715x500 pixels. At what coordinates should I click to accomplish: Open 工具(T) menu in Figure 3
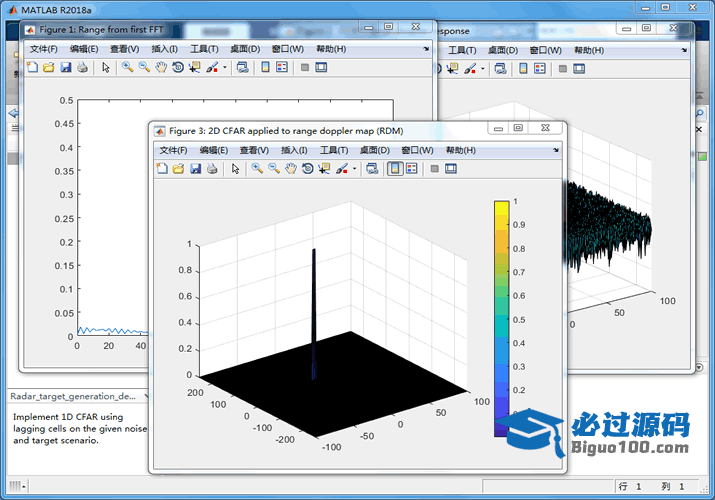[334, 150]
